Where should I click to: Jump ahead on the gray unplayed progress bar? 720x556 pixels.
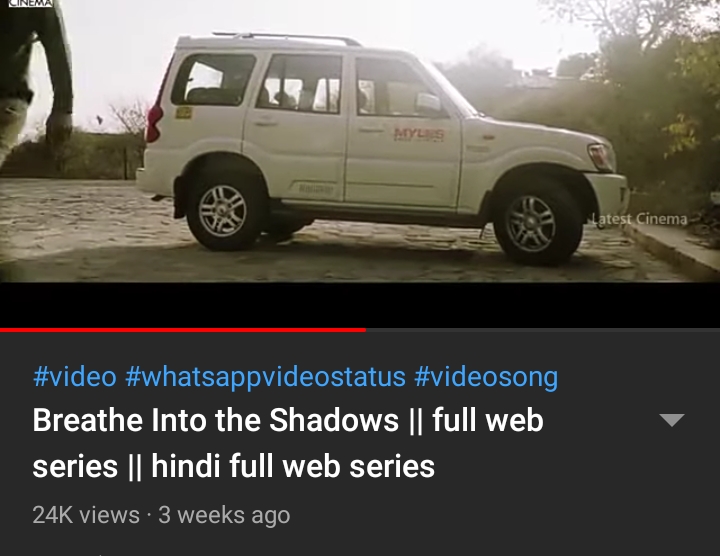543,330
